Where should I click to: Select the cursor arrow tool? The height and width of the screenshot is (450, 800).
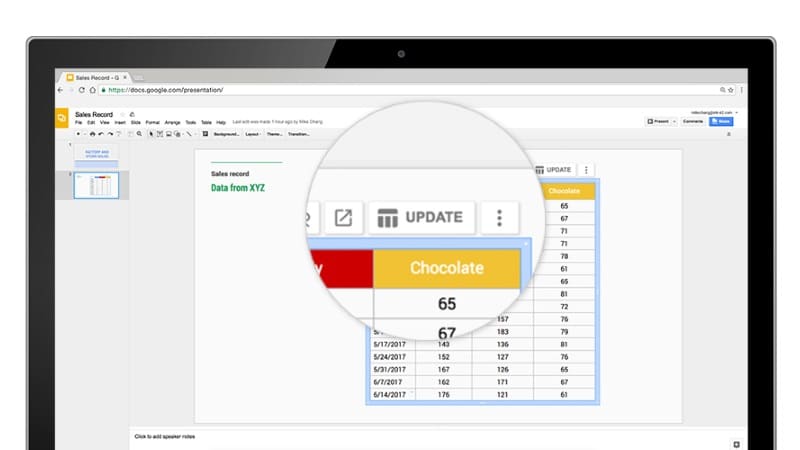(151, 133)
